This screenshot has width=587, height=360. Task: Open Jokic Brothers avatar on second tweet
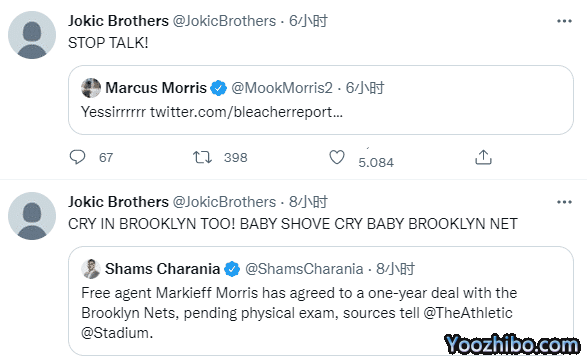32,216
